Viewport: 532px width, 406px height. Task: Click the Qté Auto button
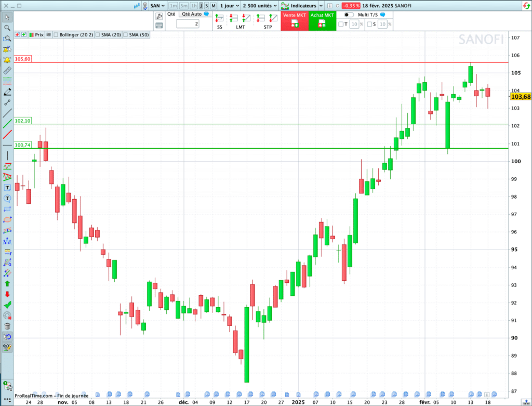[195, 14]
